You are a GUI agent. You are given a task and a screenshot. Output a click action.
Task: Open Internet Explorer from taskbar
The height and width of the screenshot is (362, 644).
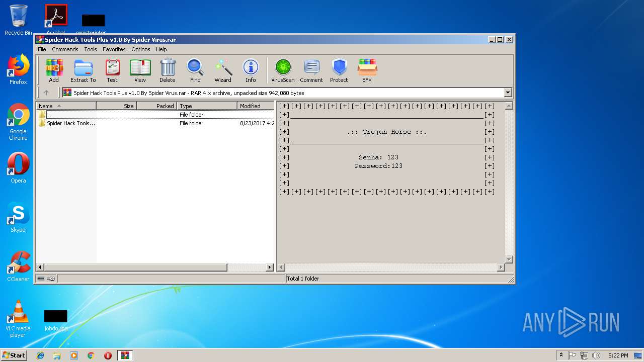pos(40,355)
